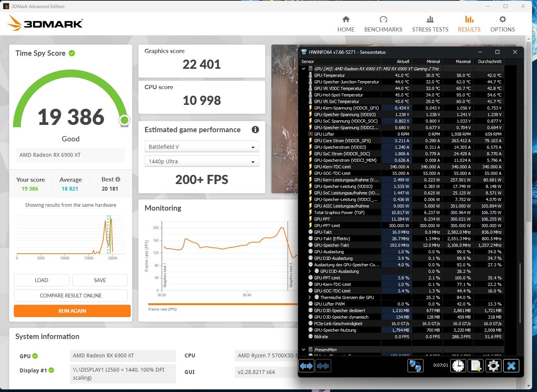
Task: Click the Best score value 20 181
Action: (x=110, y=189)
